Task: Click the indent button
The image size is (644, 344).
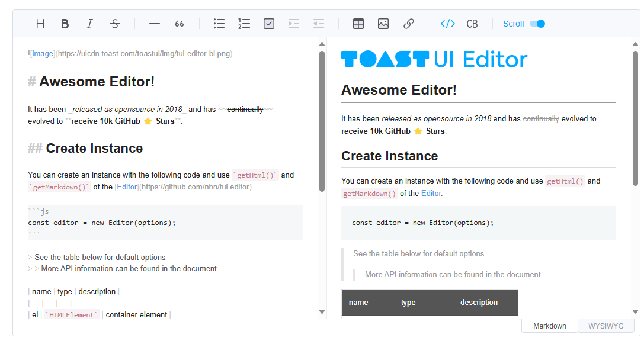Action: click(x=294, y=24)
